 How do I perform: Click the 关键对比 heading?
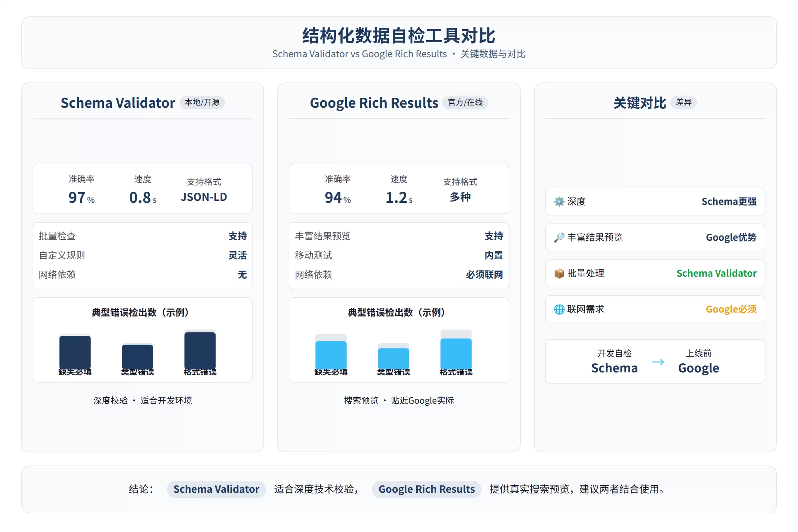(x=640, y=103)
